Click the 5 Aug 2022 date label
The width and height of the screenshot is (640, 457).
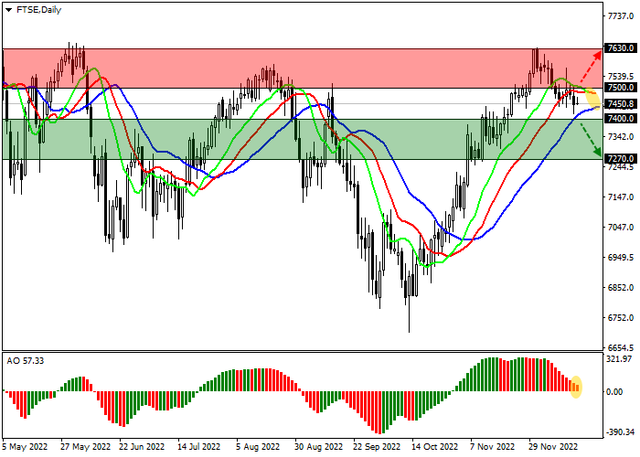258,446
